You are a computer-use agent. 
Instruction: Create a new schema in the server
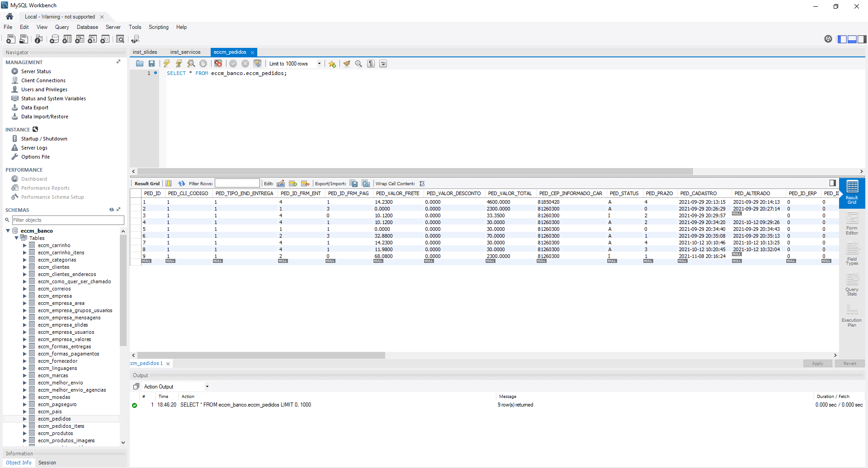[x=54, y=39]
